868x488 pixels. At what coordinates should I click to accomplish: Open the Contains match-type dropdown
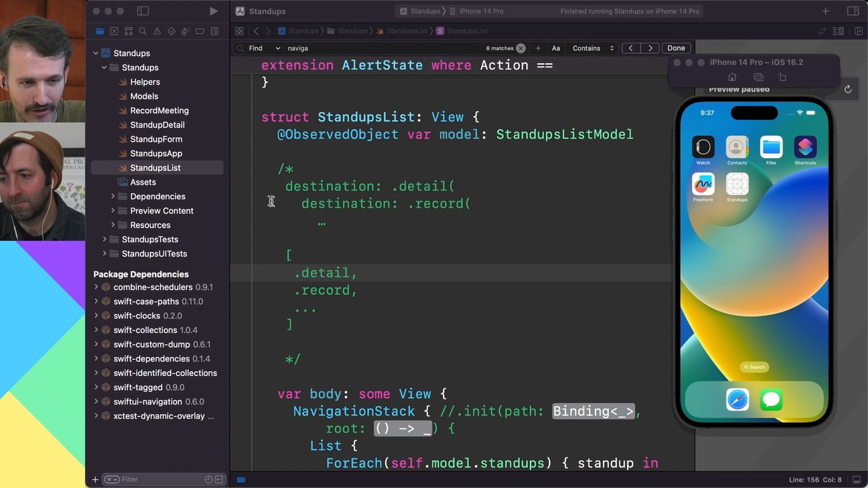[x=593, y=48]
